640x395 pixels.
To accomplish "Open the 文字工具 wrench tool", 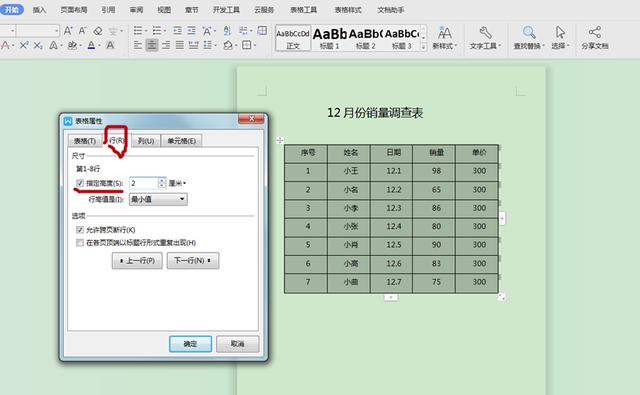I will click(485, 38).
